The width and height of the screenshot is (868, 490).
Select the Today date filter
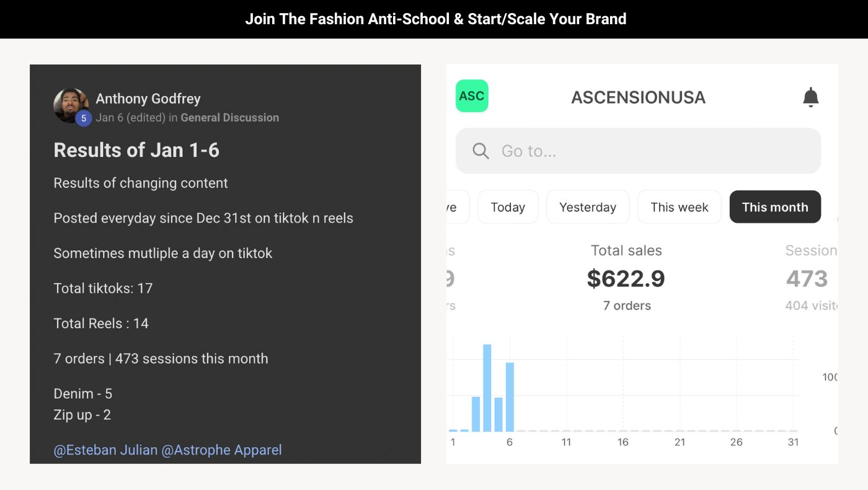pyautogui.click(x=508, y=207)
